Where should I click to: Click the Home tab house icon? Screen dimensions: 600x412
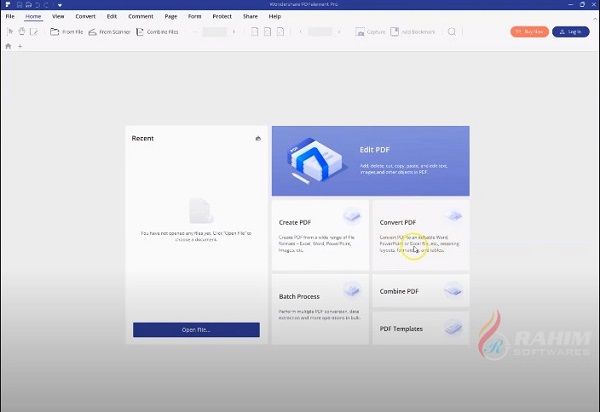pos(8,46)
